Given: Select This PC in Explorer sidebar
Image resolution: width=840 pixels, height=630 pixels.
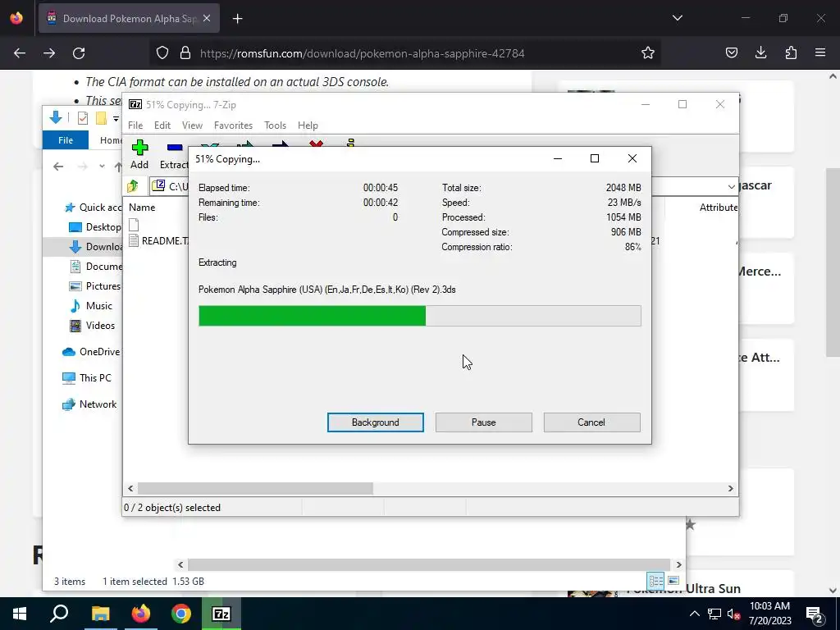Looking at the screenshot, I should pos(87,378).
